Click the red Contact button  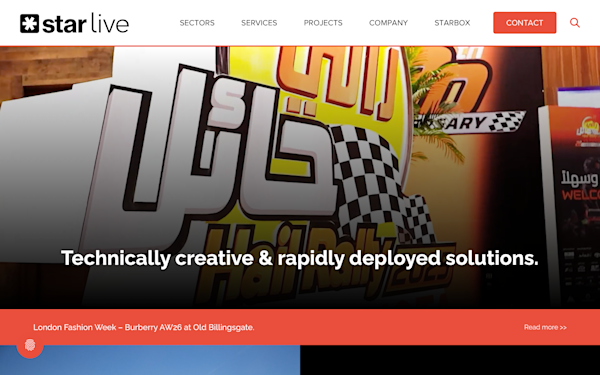[x=525, y=23]
